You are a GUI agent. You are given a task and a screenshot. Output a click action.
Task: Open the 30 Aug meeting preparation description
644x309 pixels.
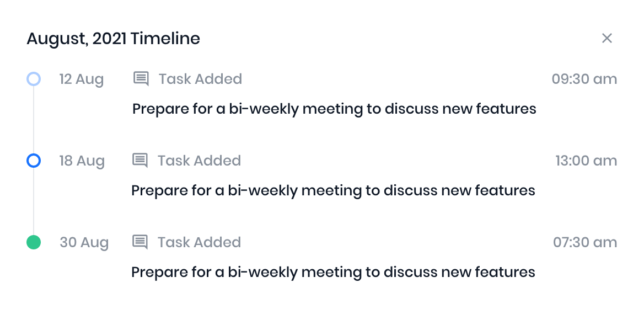pos(333,272)
